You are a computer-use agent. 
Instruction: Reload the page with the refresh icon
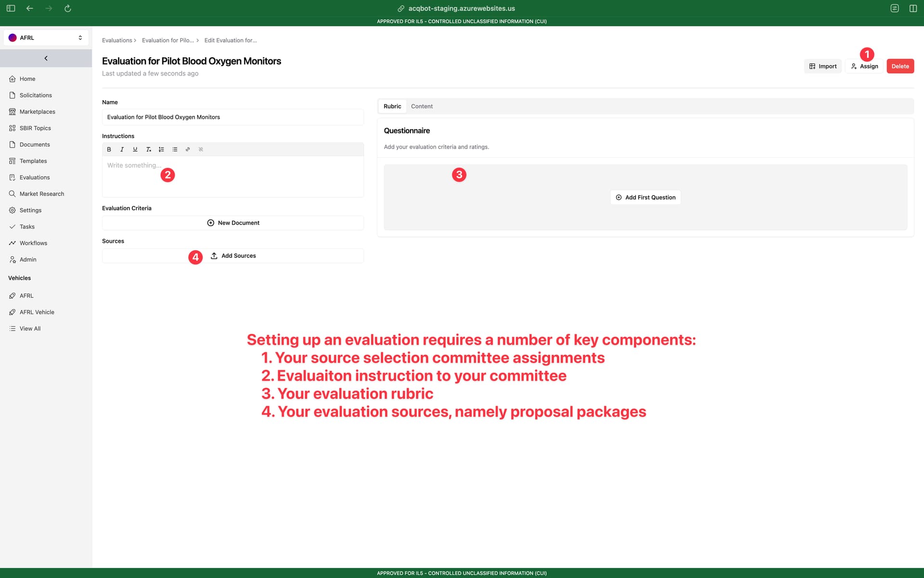(68, 8)
